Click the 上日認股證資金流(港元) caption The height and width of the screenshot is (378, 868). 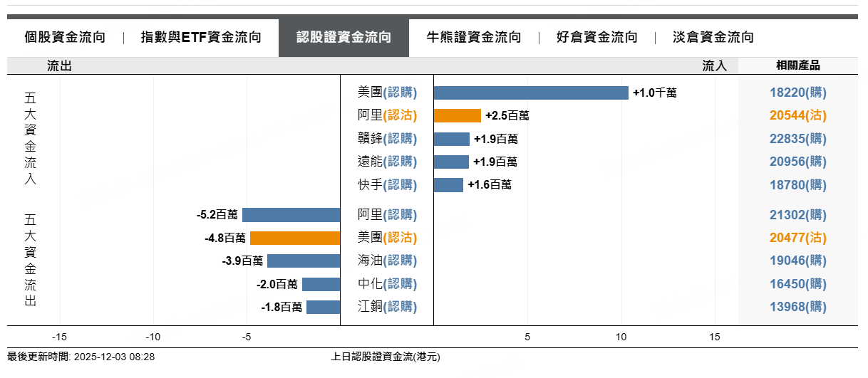386,357
